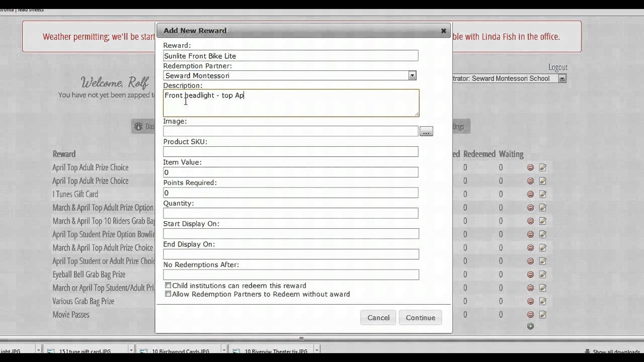644x362 pixels.
Task: Edit April Top Student or Adult Prize Choice
Action: (x=543, y=261)
